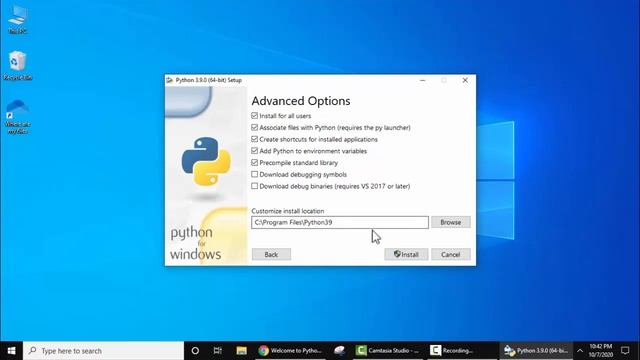Click the taskbar icon left of Camtasia Studio
This screenshot has width=640, height=360.
[x=340, y=351]
